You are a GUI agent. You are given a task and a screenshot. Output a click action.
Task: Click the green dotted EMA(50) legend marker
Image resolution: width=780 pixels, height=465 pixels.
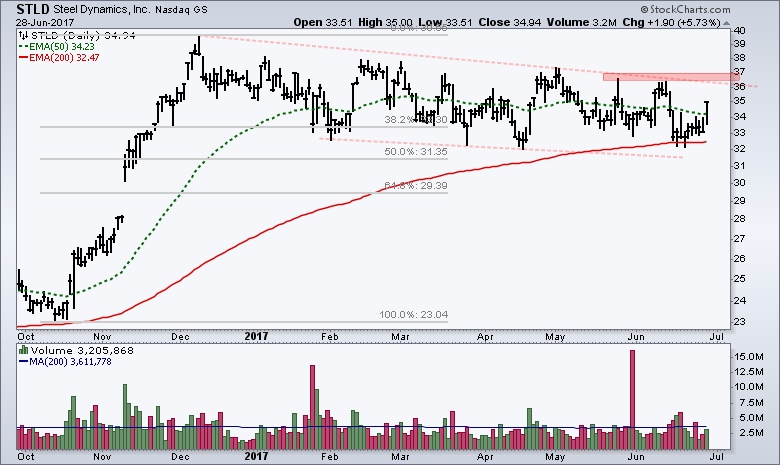pos(23,47)
